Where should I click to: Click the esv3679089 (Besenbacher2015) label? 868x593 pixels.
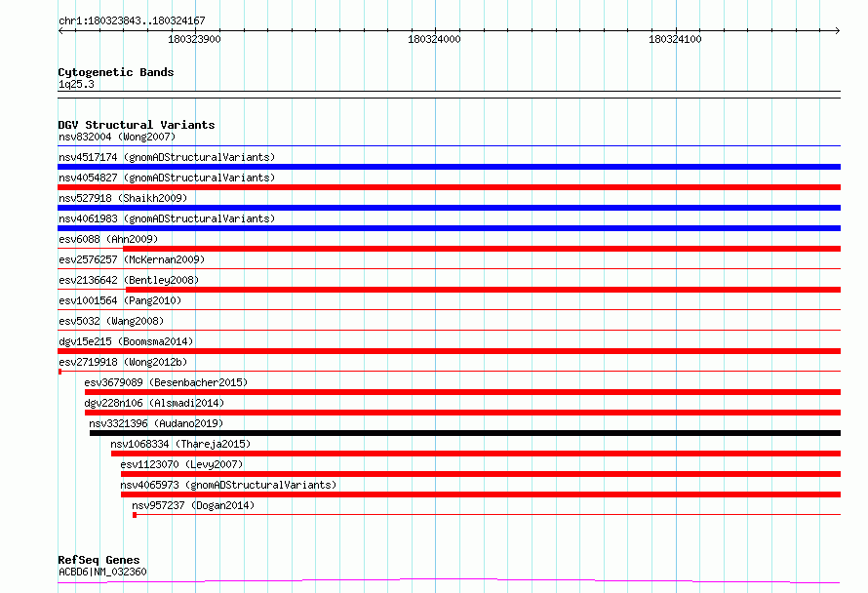click(x=166, y=382)
